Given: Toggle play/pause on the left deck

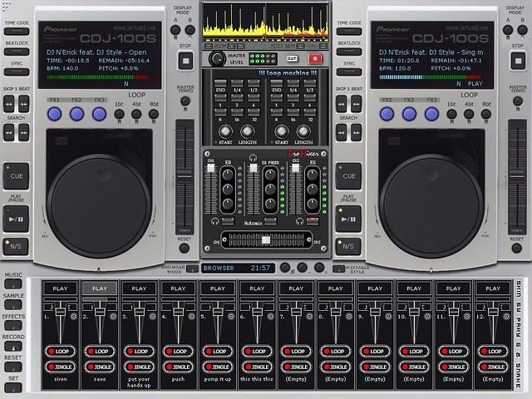Looking at the screenshot, I should [x=16, y=219].
